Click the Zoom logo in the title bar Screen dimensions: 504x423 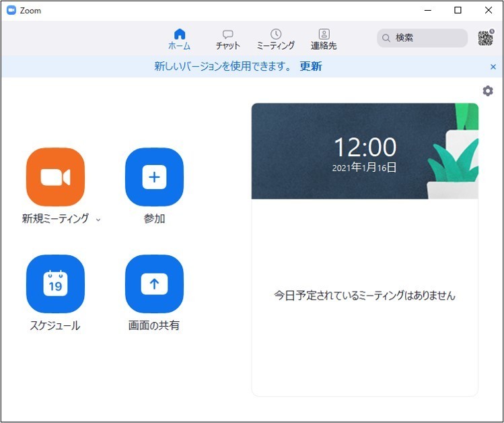[x=11, y=11]
